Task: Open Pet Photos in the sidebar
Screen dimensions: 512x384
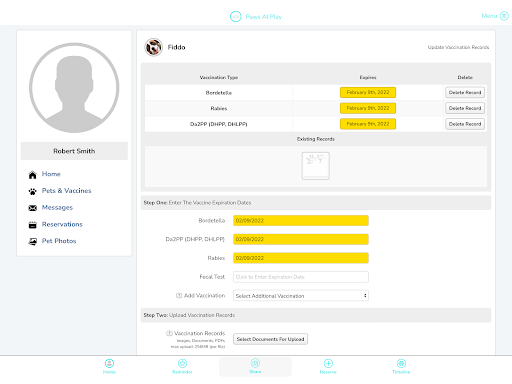Action: pos(59,241)
